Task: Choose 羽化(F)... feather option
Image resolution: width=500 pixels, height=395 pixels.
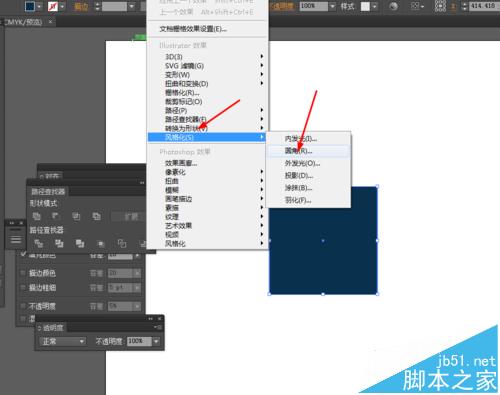Action: (x=308, y=200)
